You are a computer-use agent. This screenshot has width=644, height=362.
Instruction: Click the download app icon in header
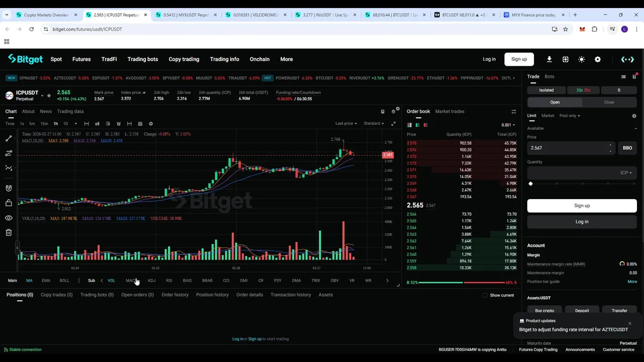point(549,59)
